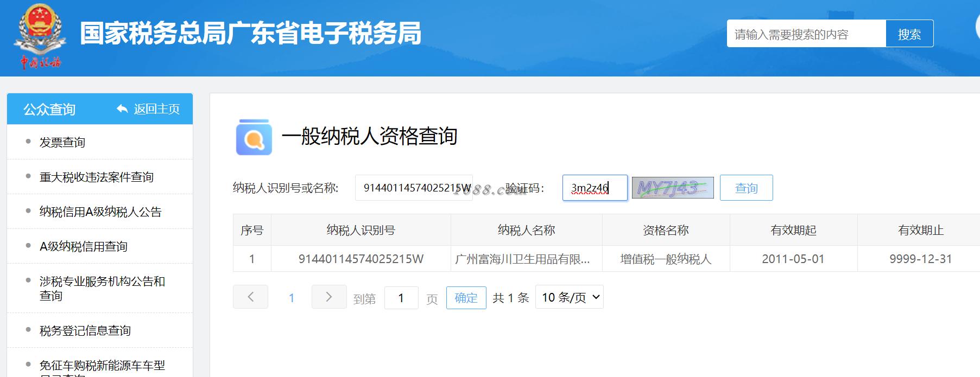Focus the 到第 page number input
The width and height of the screenshot is (980, 377).
point(401,298)
